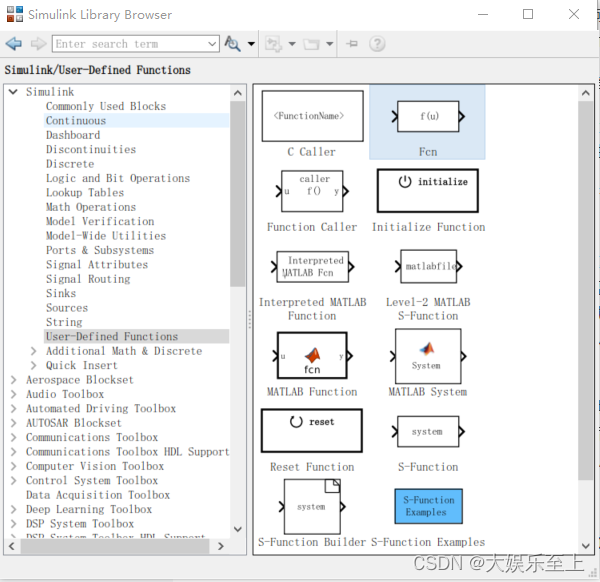Expand Communications Toolbox HDL Support node
This screenshot has width=600, height=582.
point(13,452)
